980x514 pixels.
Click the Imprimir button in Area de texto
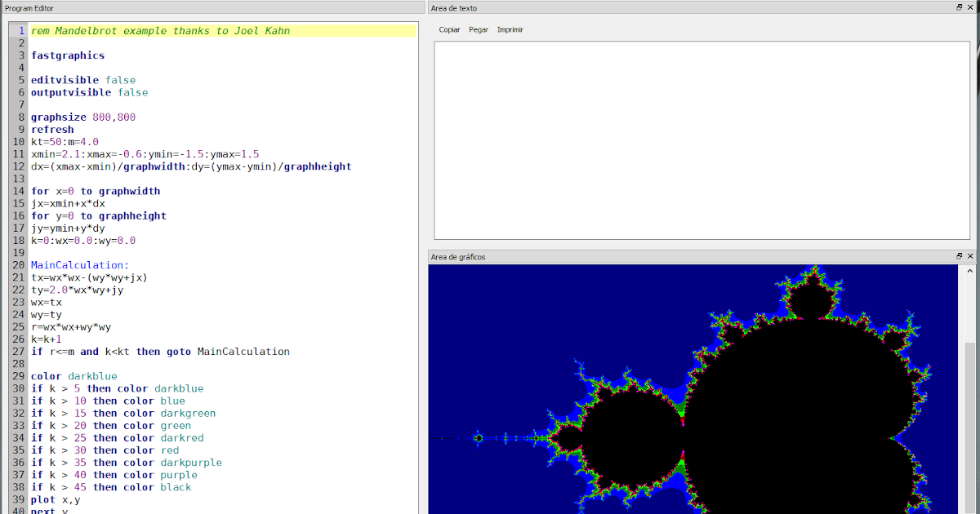pos(510,29)
